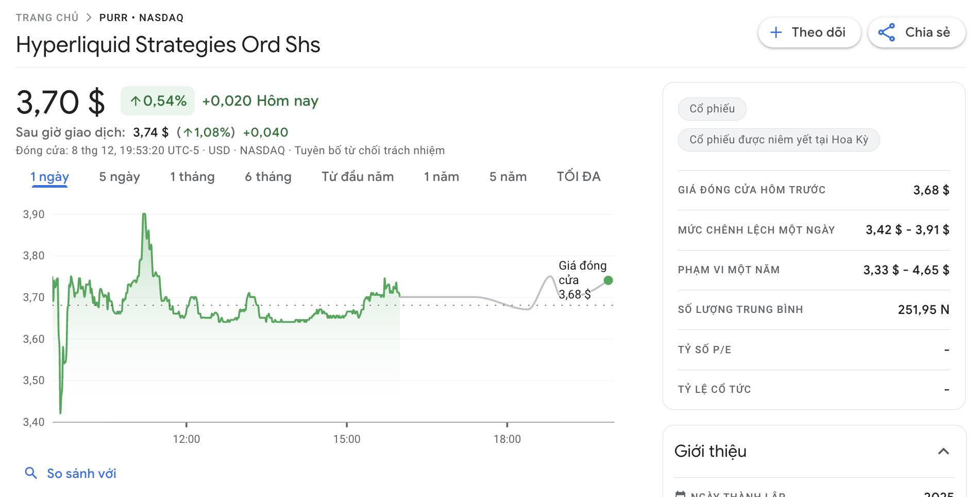View the 5 năm price history
Viewport: 980px width, 497px height.
[x=508, y=177]
